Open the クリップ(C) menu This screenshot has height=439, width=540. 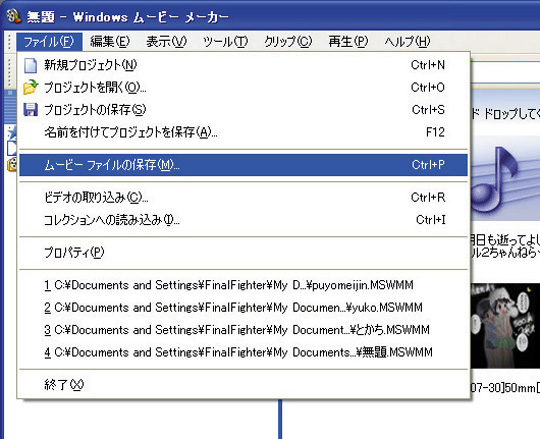(x=288, y=42)
